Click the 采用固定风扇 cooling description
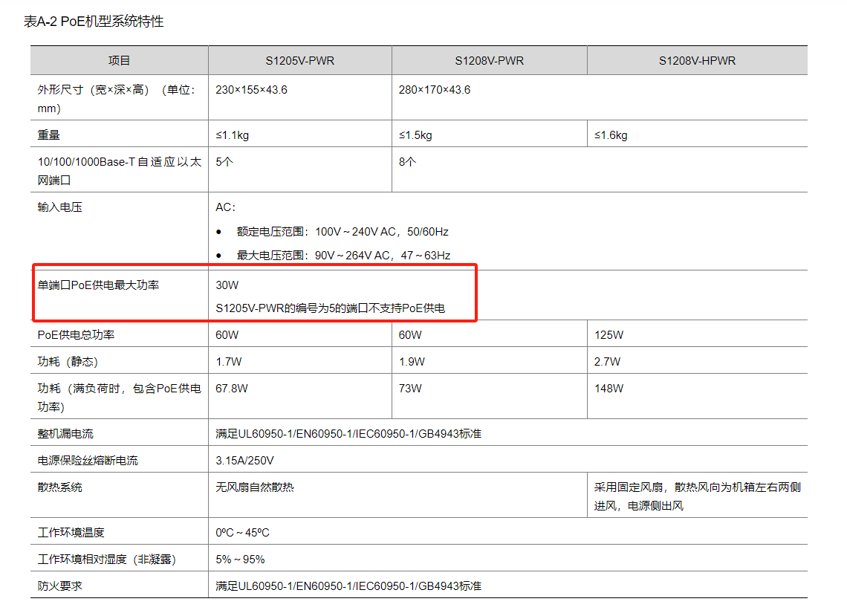Image resolution: width=847 pixels, height=616 pixels. (x=698, y=496)
